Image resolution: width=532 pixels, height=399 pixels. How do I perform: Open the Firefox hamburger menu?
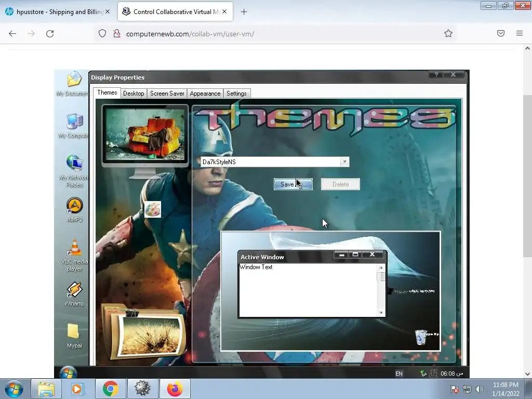tap(520, 33)
